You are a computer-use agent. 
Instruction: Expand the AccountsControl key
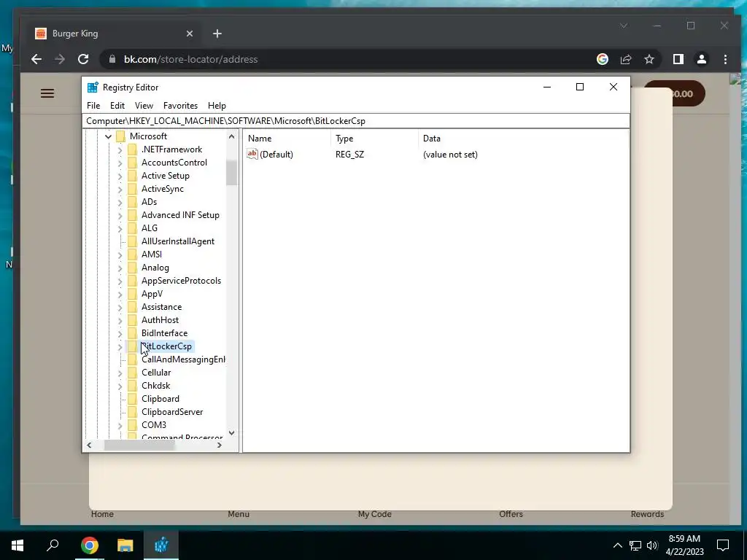pyautogui.click(x=120, y=163)
